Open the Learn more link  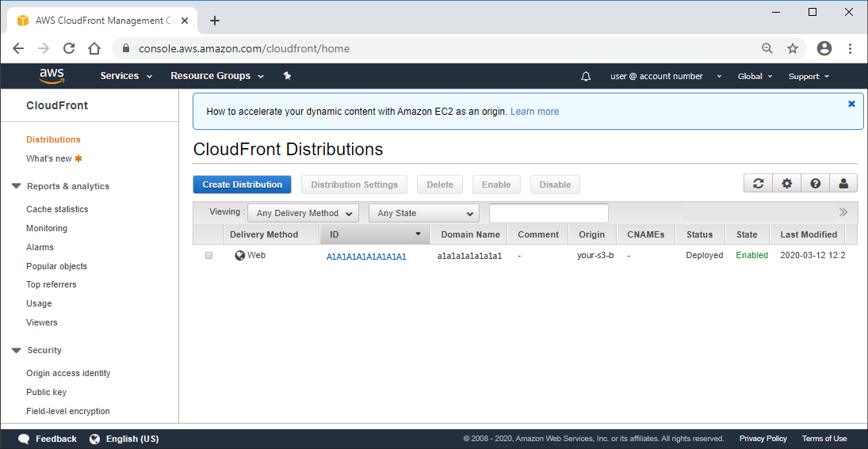[x=534, y=112]
